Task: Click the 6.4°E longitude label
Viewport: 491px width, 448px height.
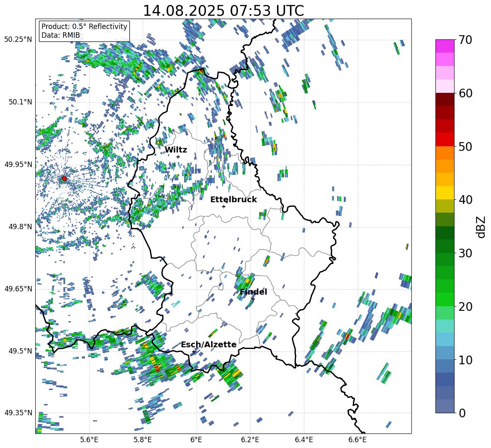Action: coord(304,440)
